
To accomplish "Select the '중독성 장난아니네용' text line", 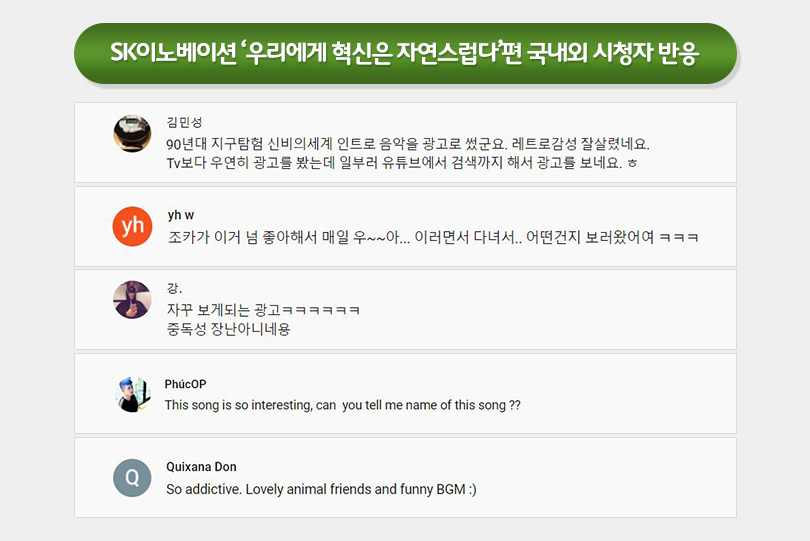I will (228, 329).
